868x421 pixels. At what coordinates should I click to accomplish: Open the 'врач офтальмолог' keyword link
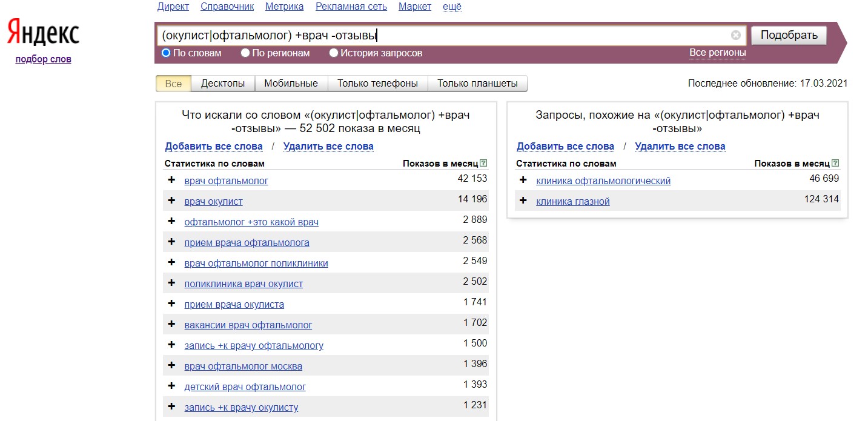click(x=226, y=181)
